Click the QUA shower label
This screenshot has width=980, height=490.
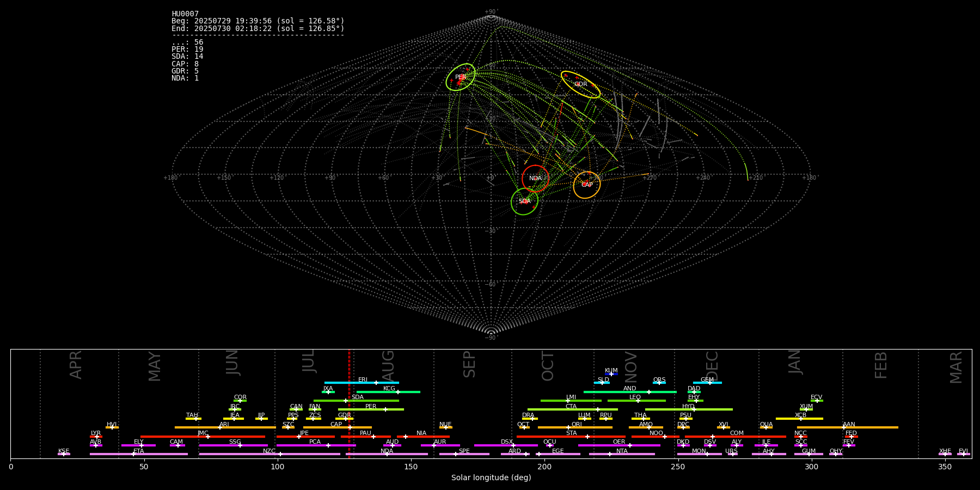click(x=766, y=425)
